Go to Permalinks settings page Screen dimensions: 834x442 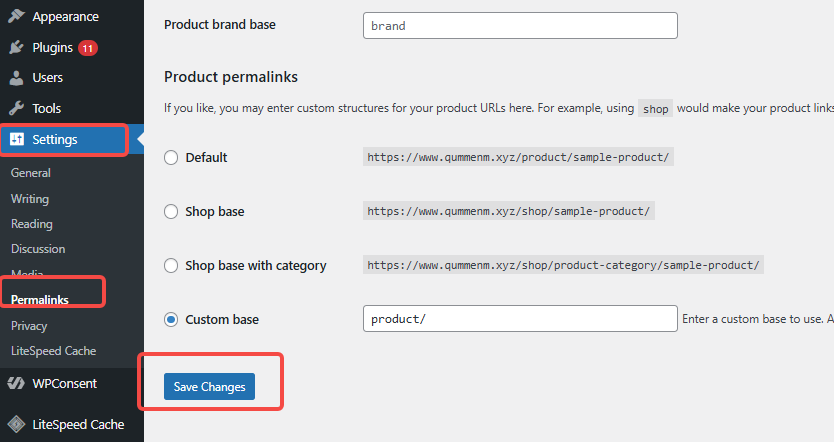[42, 299]
